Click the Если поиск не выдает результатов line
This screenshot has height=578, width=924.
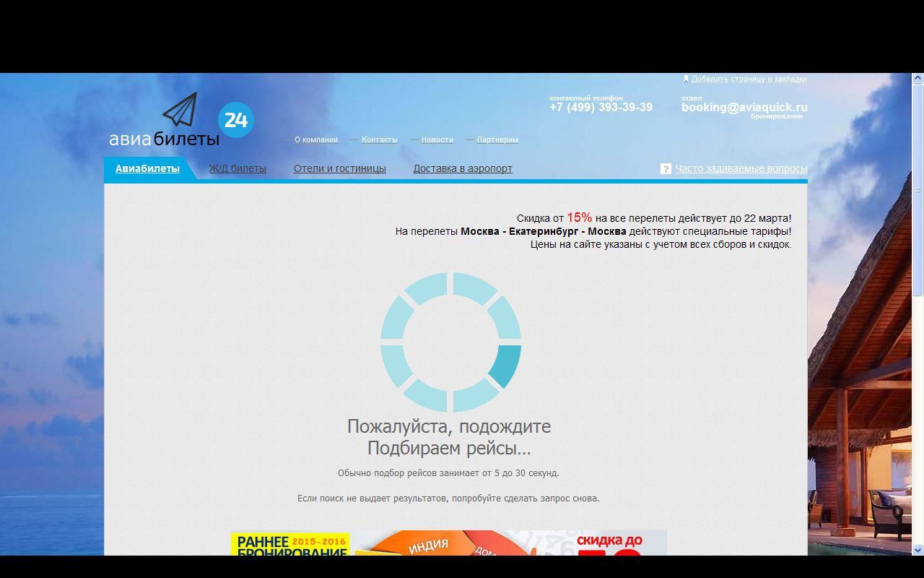[448, 499]
